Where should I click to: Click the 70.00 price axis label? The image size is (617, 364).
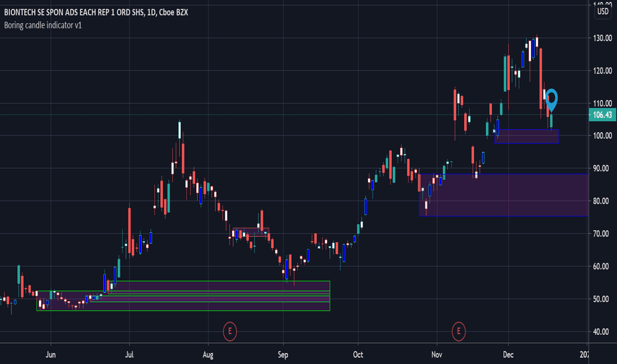[601, 234]
